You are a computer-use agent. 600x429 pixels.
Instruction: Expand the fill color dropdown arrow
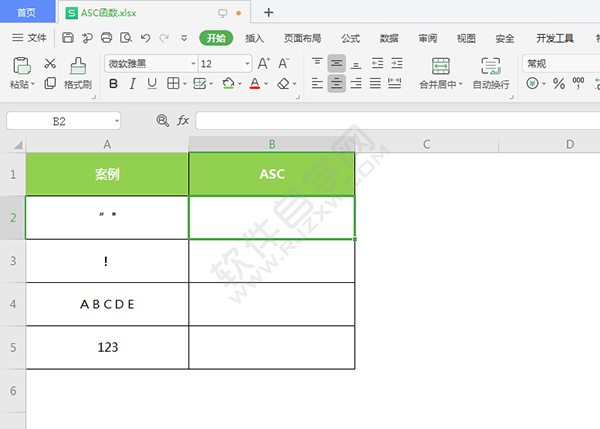click(x=240, y=84)
